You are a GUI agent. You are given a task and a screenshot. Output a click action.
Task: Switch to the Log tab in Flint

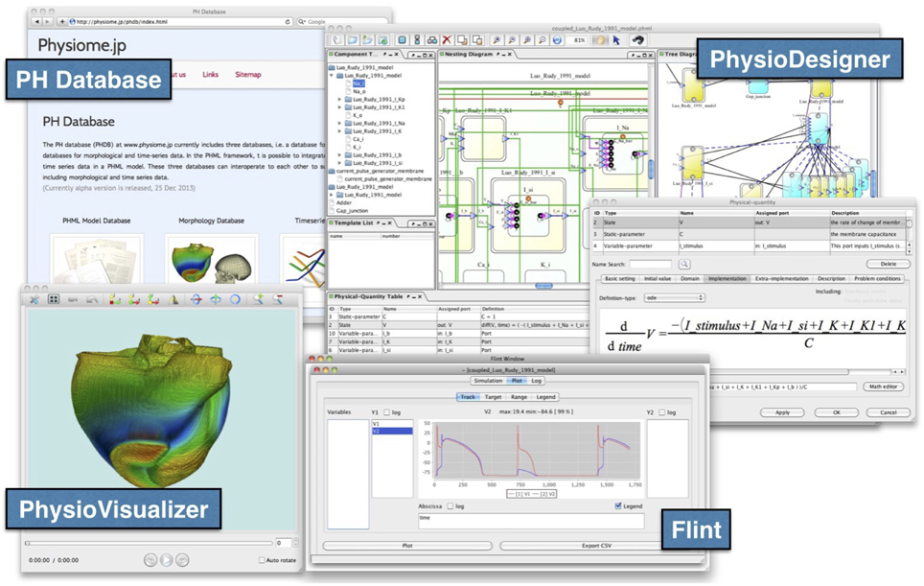536,381
